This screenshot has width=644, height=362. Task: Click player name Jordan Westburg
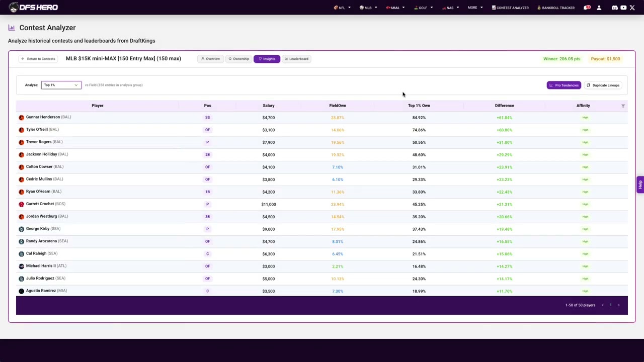click(41, 216)
